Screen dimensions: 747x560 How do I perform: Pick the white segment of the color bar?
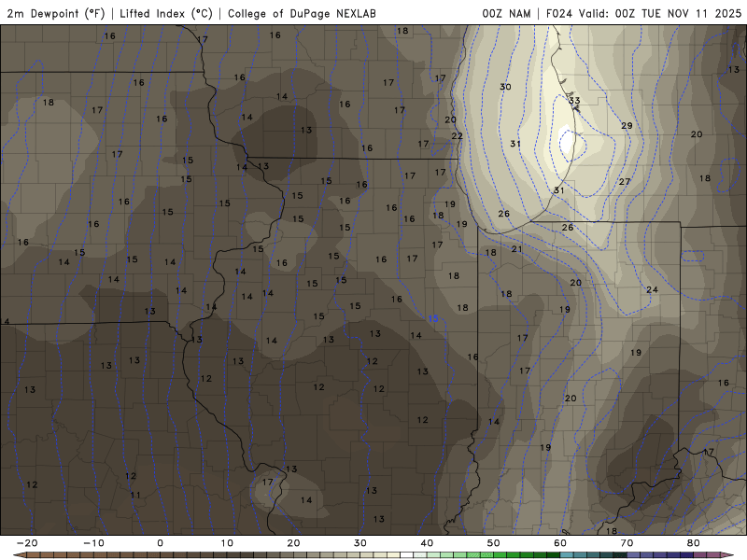pos(407,555)
